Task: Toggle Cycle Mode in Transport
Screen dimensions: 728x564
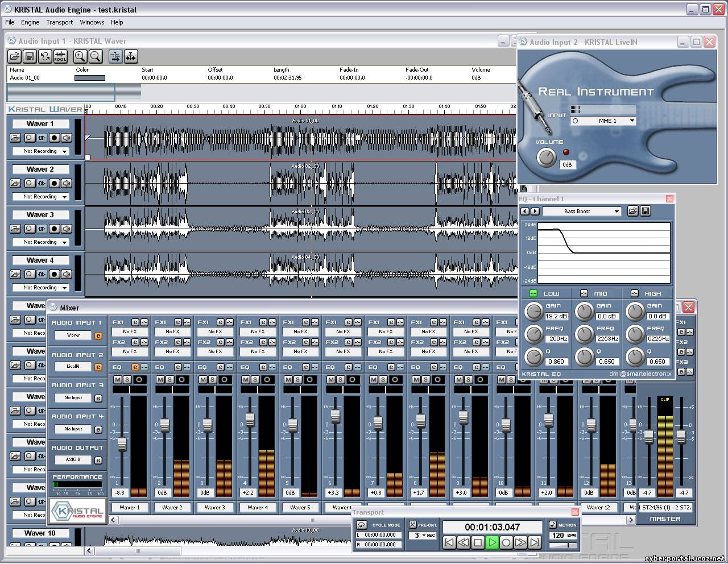Action: (x=361, y=525)
